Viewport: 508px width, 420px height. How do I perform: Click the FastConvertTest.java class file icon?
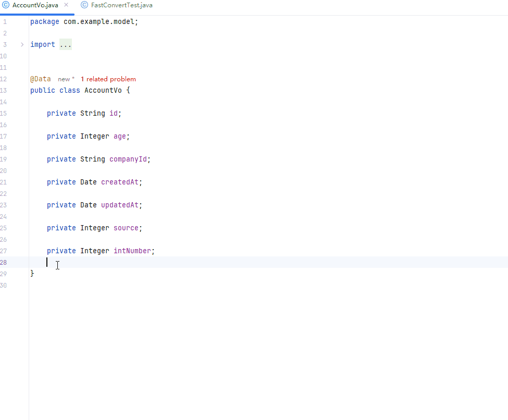click(84, 5)
